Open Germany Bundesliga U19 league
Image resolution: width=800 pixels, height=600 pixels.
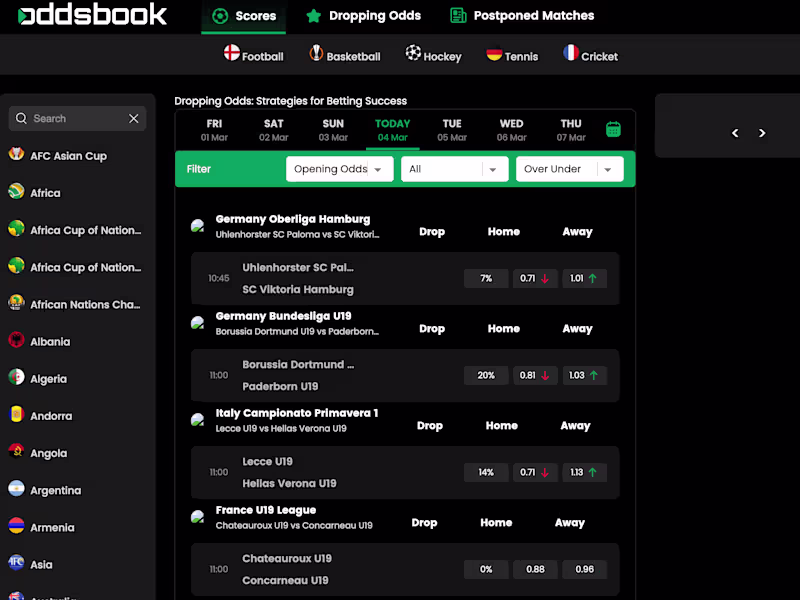tap(283, 316)
